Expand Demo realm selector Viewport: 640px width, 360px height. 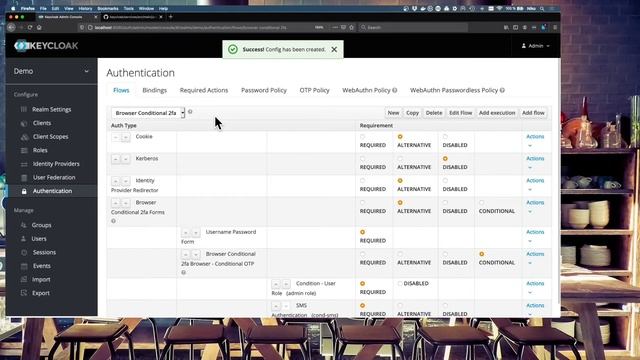point(51,71)
